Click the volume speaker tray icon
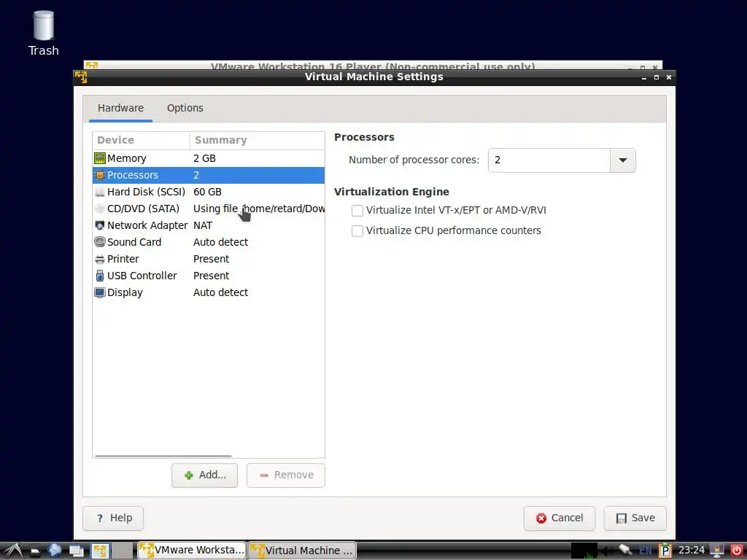 [607, 551]
